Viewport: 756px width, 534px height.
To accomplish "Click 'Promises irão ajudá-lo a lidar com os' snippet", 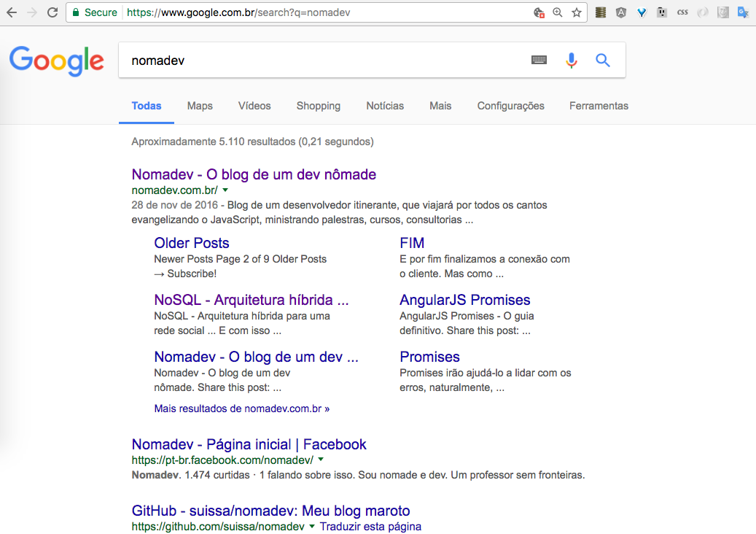I will (x=485, y=373).
